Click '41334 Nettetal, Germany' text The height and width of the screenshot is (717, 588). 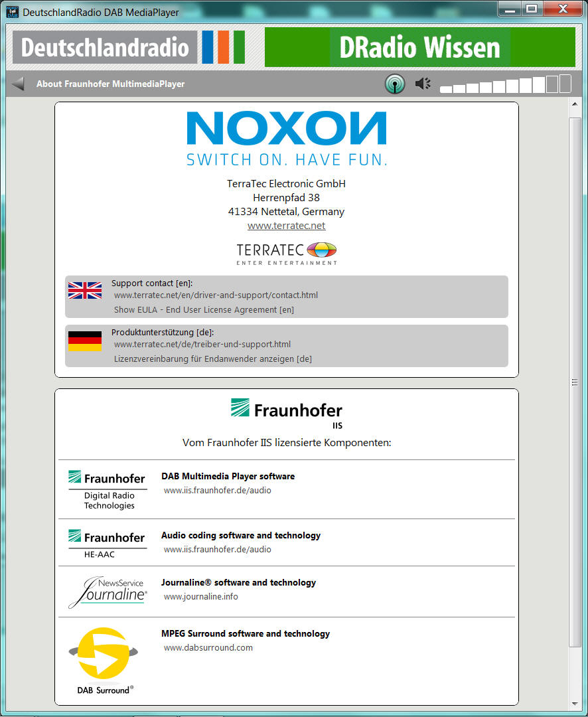(x=286, y=211)
